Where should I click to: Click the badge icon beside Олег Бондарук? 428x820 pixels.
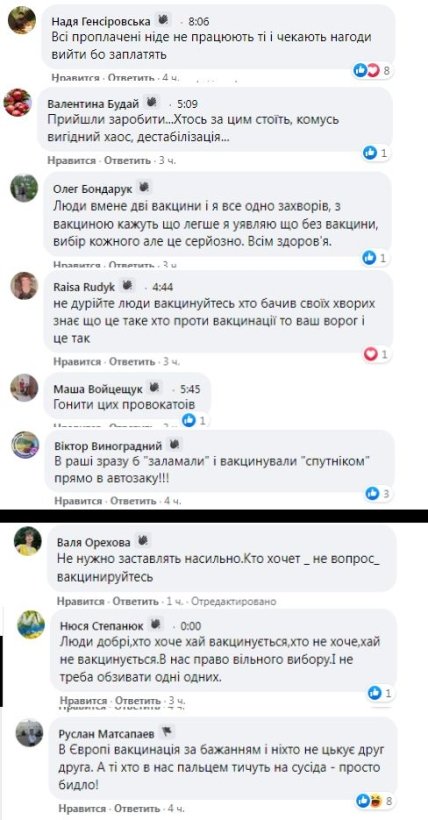[x=144, y=188]
